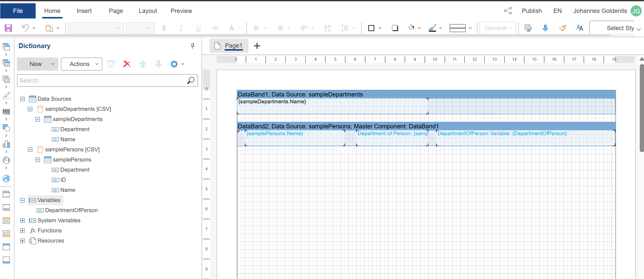Screen dimensions: 644x279
Task: Click the horizontal alignment icon
Action: 257,28
